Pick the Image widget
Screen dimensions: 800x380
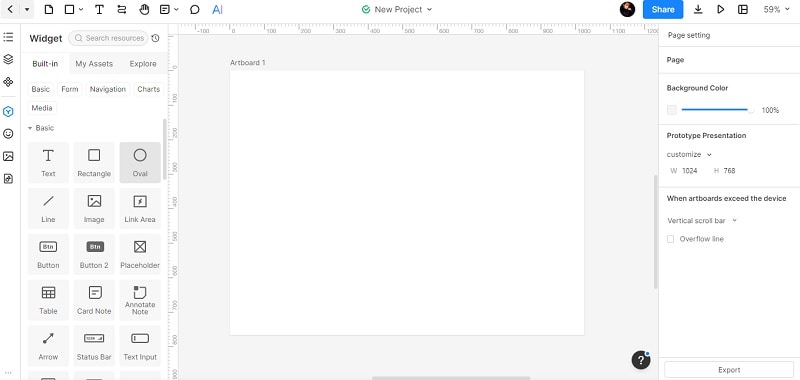click(94, 208)
